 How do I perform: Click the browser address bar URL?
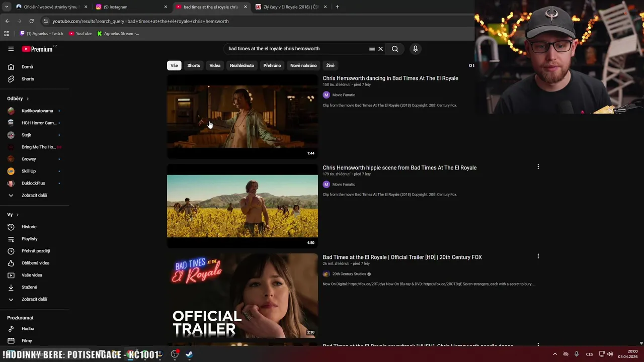[x=140, y=21]
